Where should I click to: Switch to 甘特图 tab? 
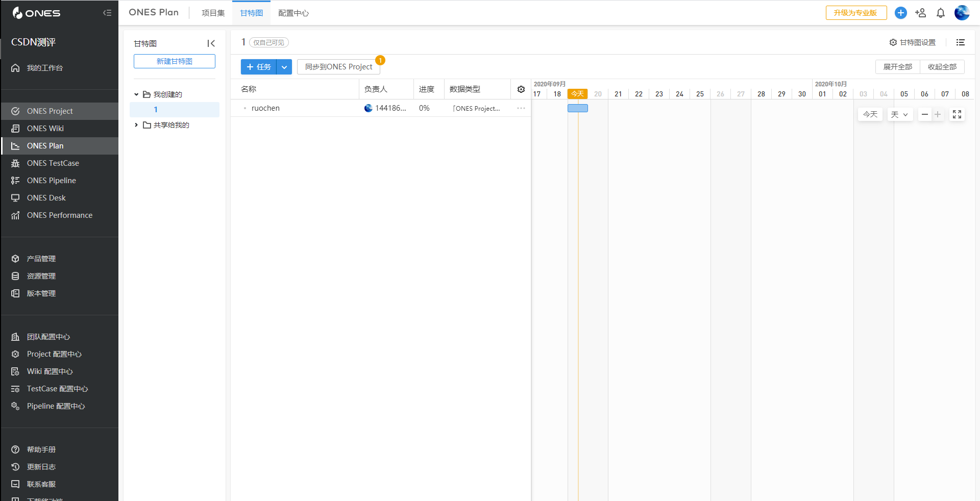(251, 13)
